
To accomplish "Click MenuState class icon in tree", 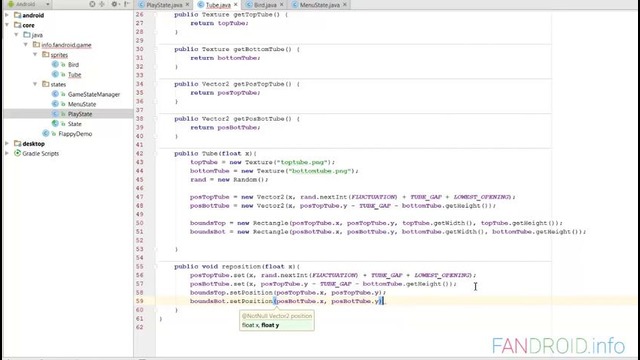I will click(x=55, y=104).
